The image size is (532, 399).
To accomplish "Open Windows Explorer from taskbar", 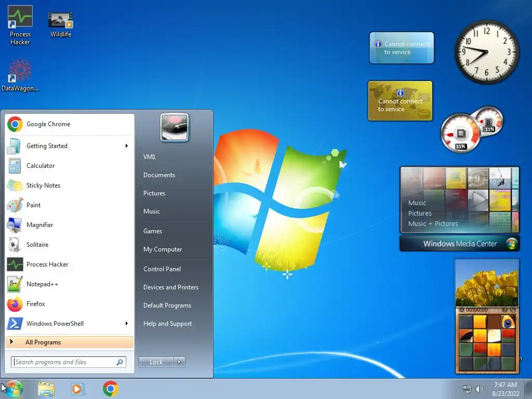I will click(x=46, y=389).
